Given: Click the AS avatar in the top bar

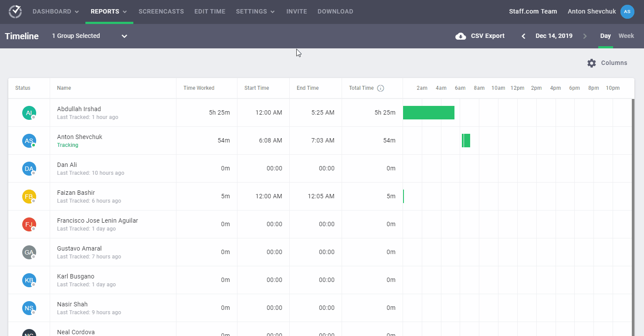Looking at the screenshot, I should click(x=627, y=11).
